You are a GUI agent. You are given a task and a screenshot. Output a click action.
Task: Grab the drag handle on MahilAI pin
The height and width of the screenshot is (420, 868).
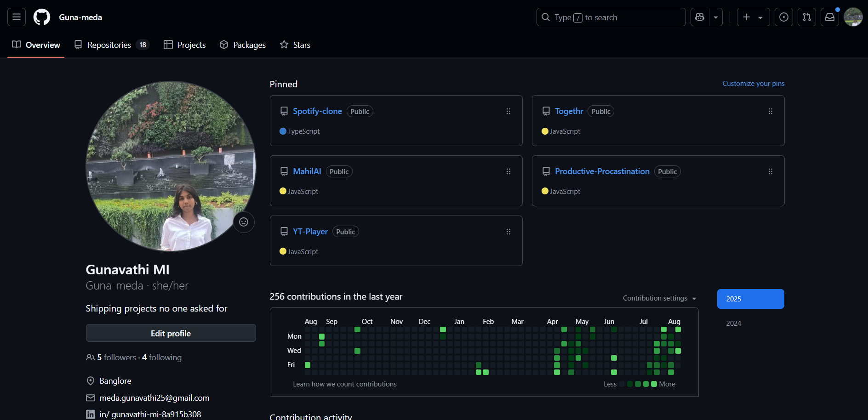tap(508, 171)
